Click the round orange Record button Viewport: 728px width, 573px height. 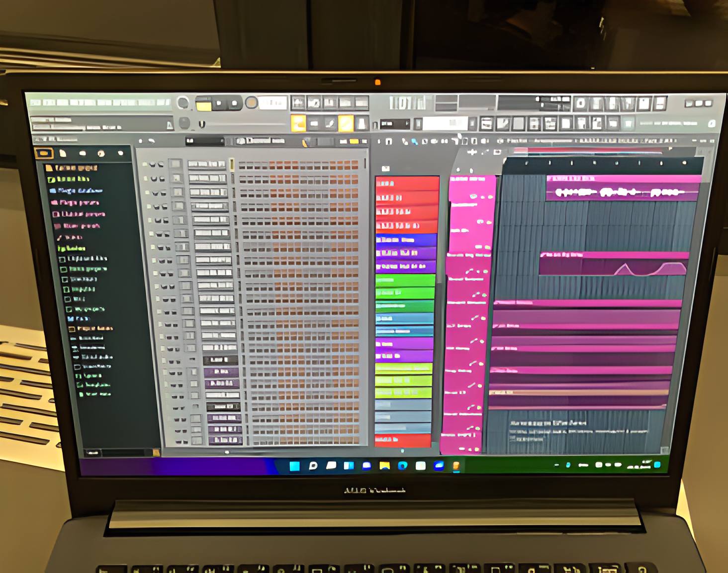[252, 103]
